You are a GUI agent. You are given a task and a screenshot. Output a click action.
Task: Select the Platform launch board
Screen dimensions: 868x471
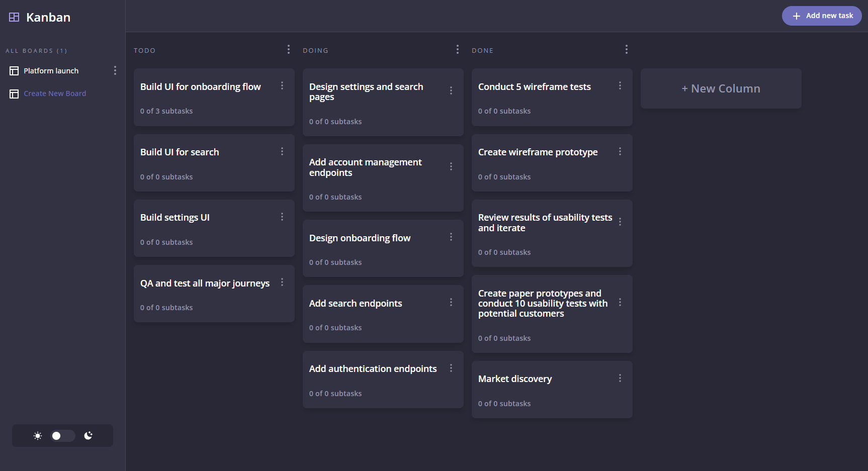(51, 71)
